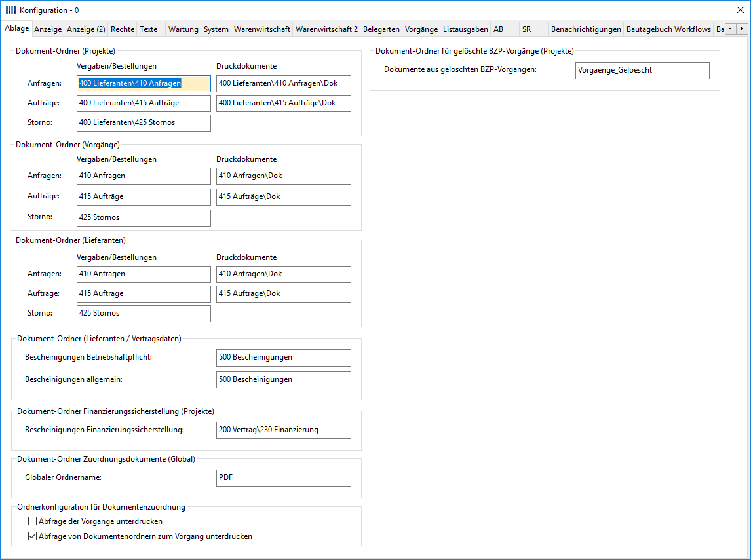This screenshot has height=560, width=751.
Task: Switch to the Vorgänge tab
Action: [x=421, y=29]
